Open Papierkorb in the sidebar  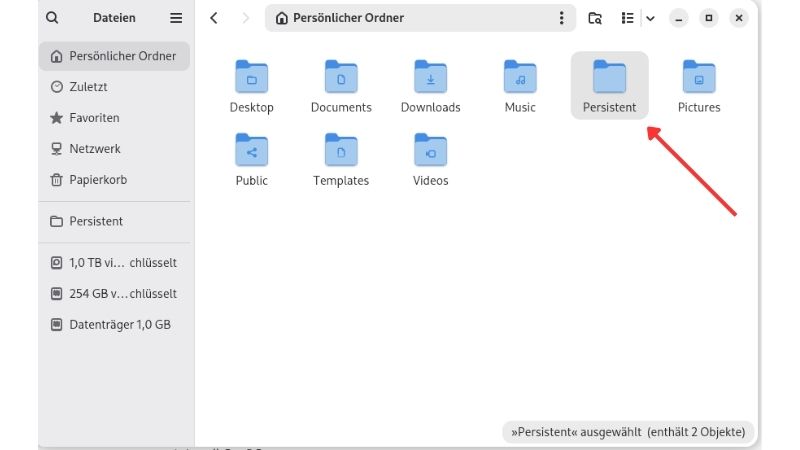[x=114, y=180]
